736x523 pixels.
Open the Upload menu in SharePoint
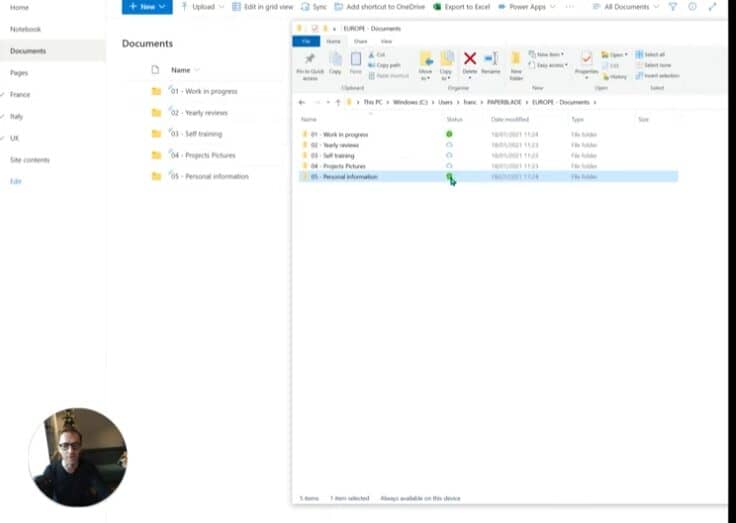click(202, 7)
